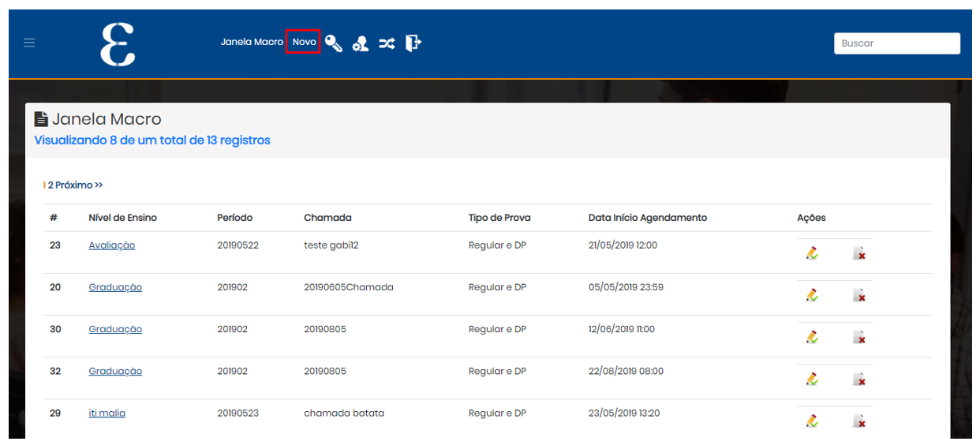
Task: Click the Janela Macro page heading
Action: (x=107, y=119)
